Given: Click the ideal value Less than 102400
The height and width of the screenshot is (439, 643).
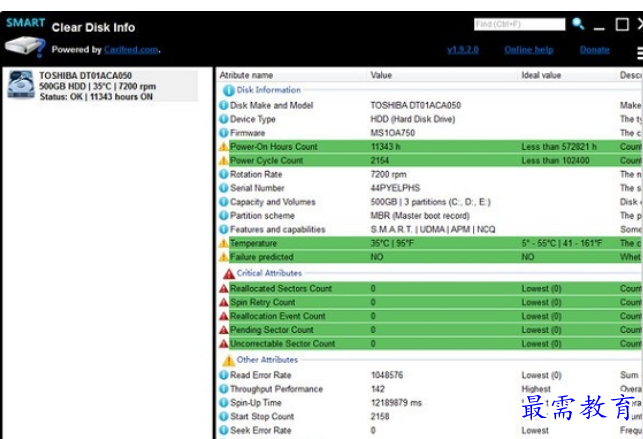Looking at the screenshot, I should point(556,160).
